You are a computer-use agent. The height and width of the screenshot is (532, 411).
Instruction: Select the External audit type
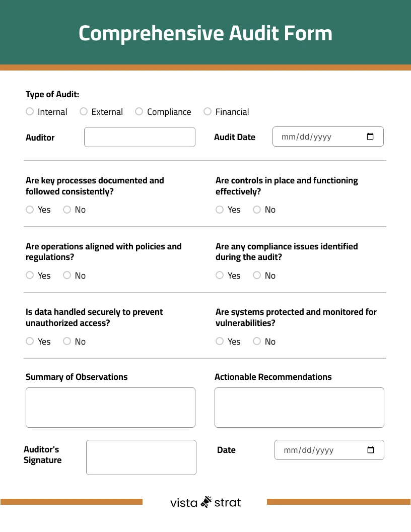[84, 111]
